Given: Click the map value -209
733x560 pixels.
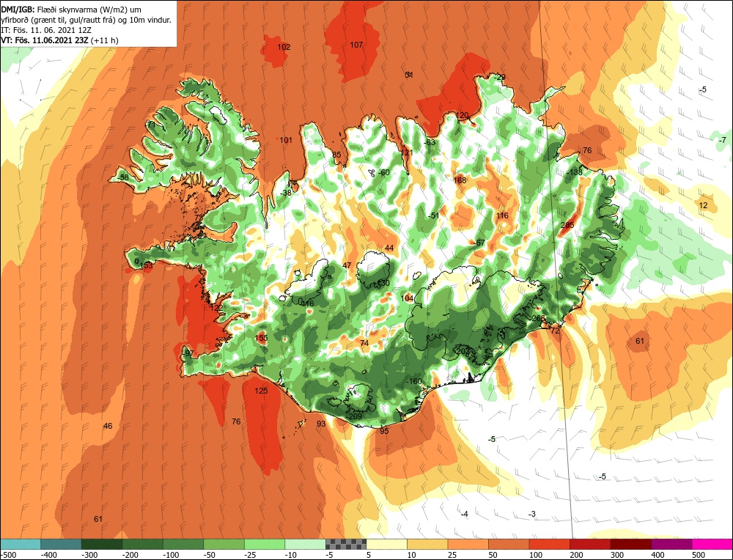Looking at the screenshot, I should 354,416.
